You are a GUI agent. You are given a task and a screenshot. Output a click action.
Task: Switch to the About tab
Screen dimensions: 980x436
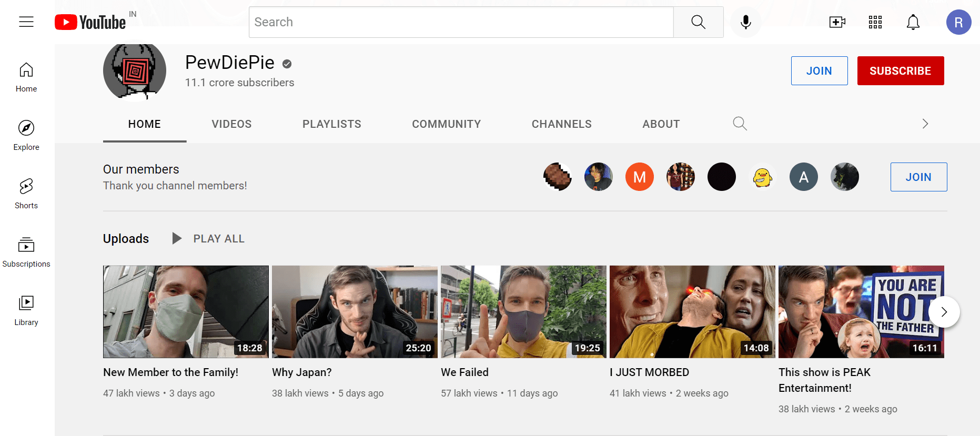(x=661, y=124)
